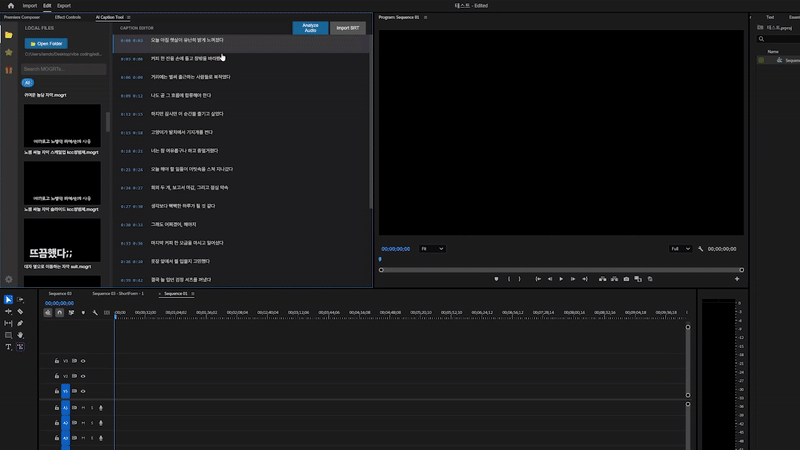800x450 pixels.
Task: Open the Fit zoom level dropdown
Action: [432, 248]
